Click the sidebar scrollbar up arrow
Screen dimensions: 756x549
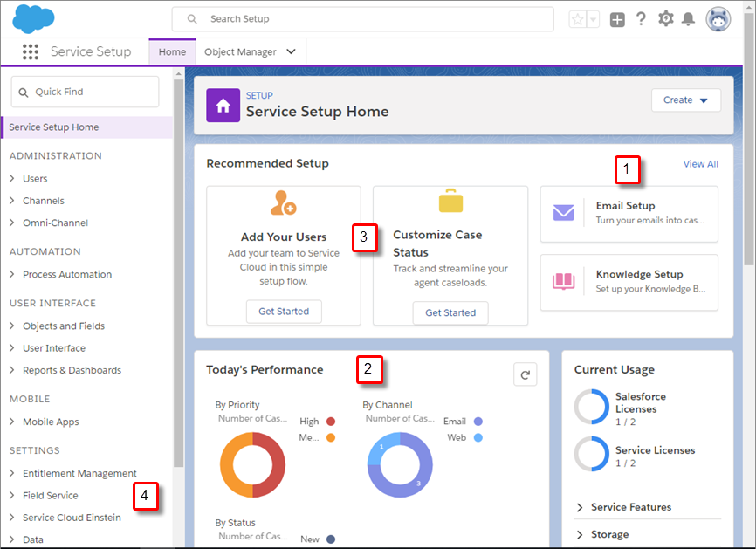click(178, 73)
